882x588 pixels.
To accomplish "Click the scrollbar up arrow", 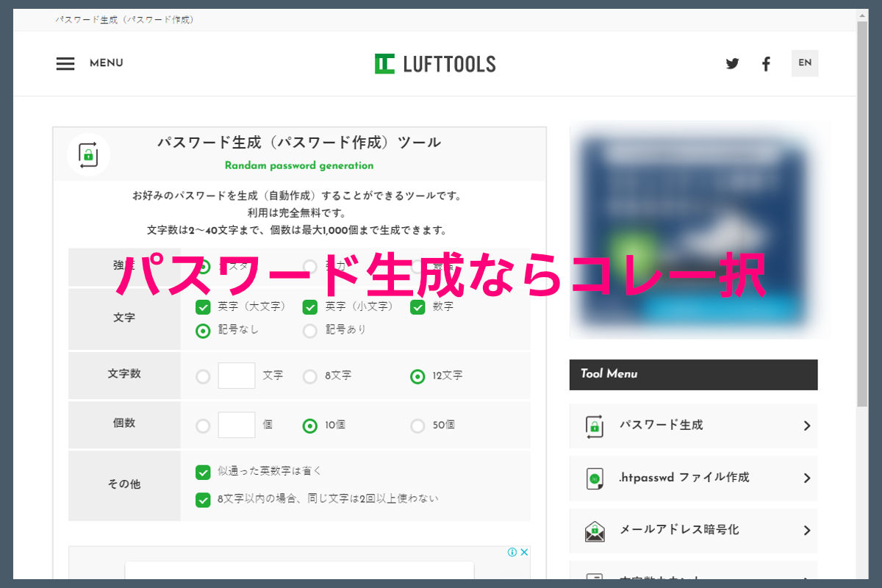I will (x=863, y=15).
